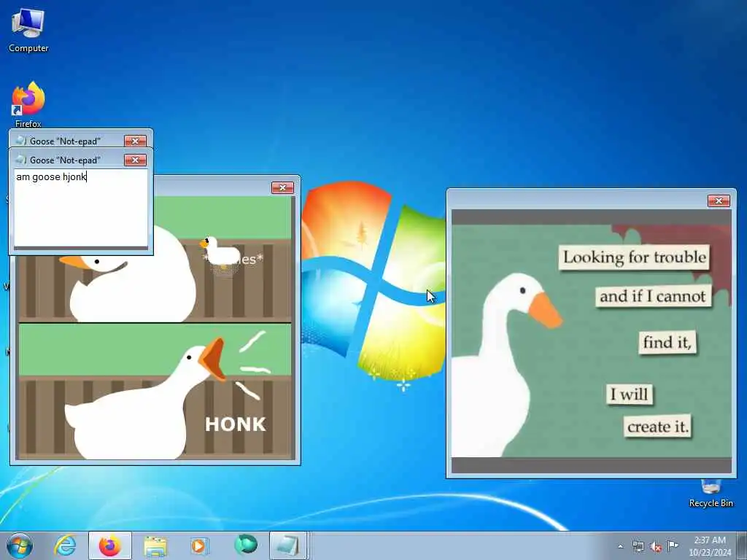
Task: Open Firefox from the taskbar
Action: 109,545
